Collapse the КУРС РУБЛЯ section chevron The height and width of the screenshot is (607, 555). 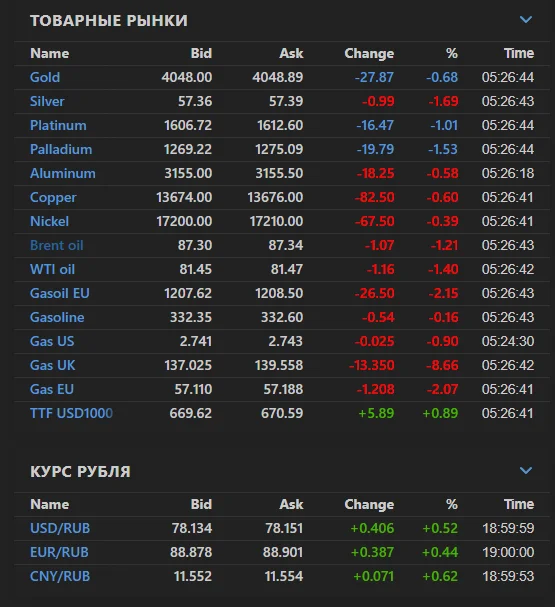tap(526, 471)
